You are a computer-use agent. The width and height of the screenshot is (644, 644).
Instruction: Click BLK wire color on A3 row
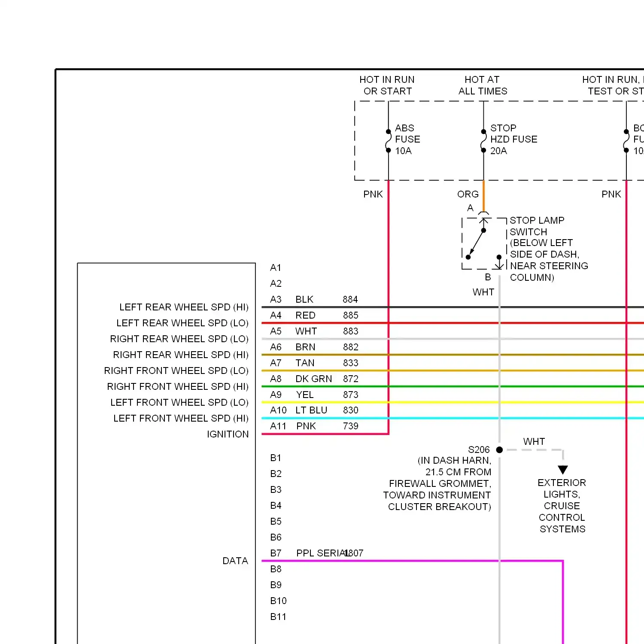(304, 300)
